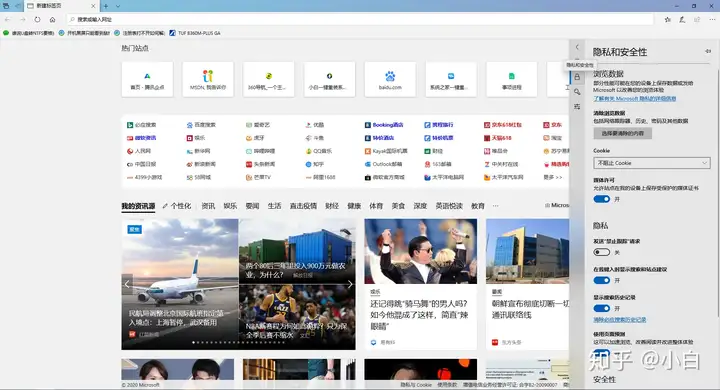Screen dimensions: 720x390
Task: Collapse settings pane with the back chevron
Action: (x=577, y=47)
